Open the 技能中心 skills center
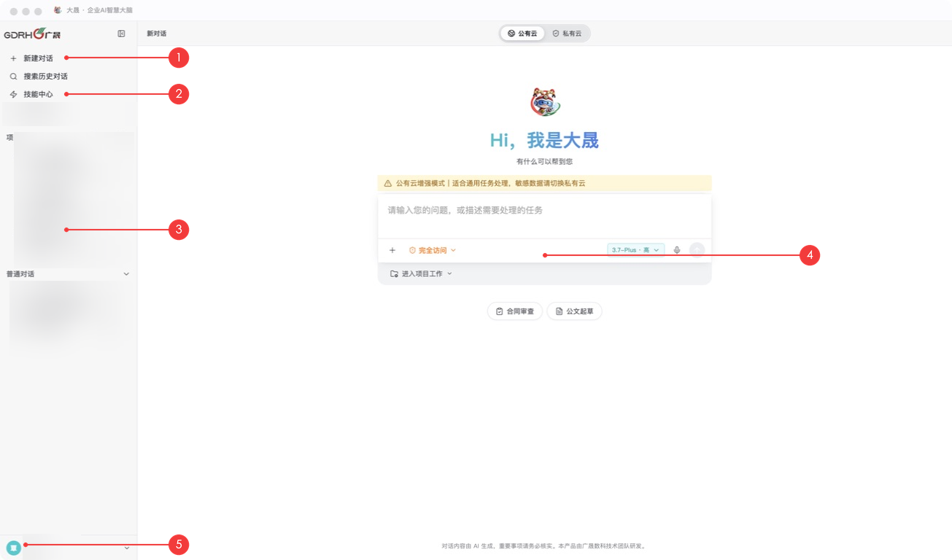 pos(38,94)
